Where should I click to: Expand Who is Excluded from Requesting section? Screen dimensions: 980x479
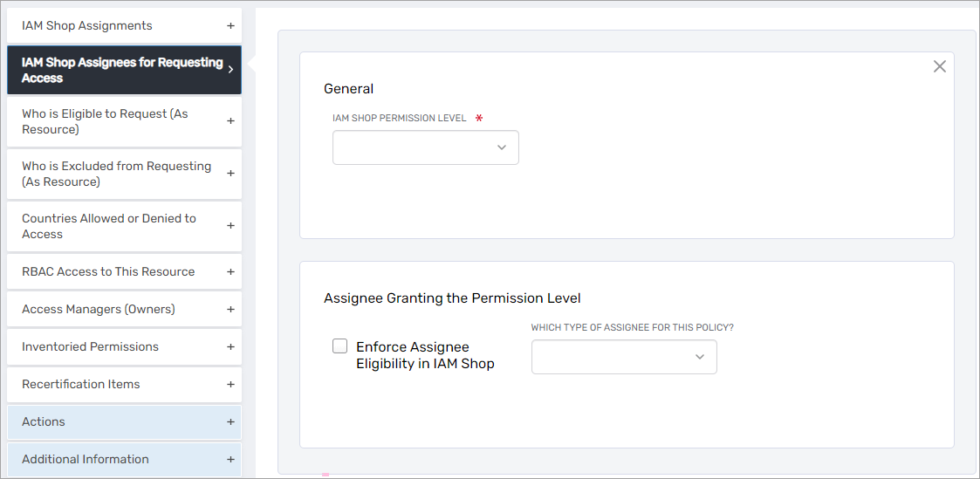230,174
